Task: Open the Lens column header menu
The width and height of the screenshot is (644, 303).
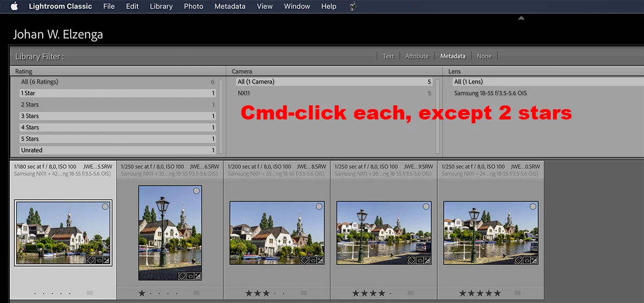Action: point(455,71)
